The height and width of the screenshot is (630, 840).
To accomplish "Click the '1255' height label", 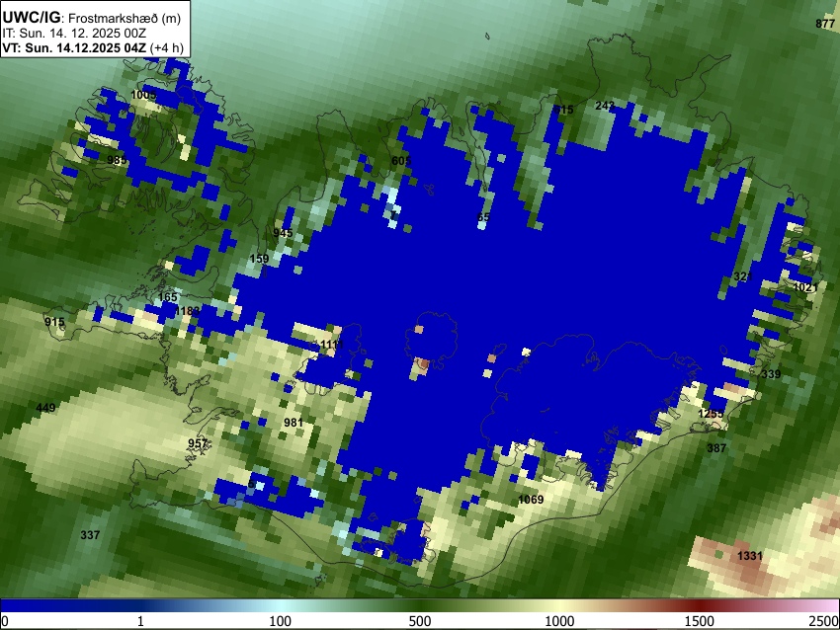I will point(711,414).
